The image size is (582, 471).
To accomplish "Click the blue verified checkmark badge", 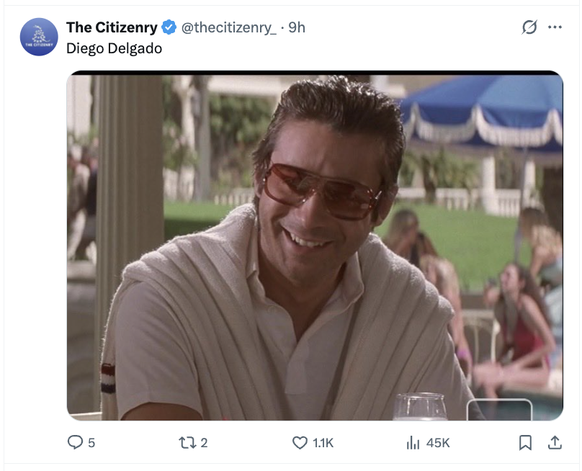I will click(169, 27).
